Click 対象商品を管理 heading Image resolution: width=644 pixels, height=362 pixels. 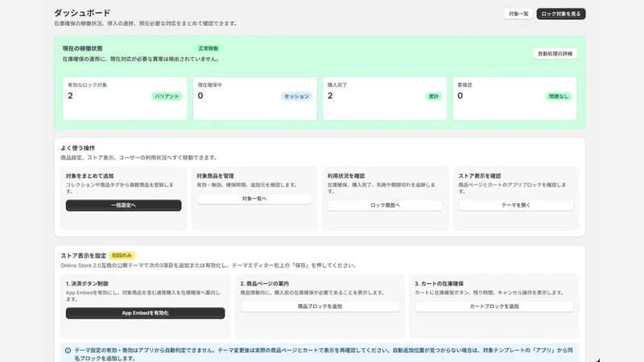point(215,176)
